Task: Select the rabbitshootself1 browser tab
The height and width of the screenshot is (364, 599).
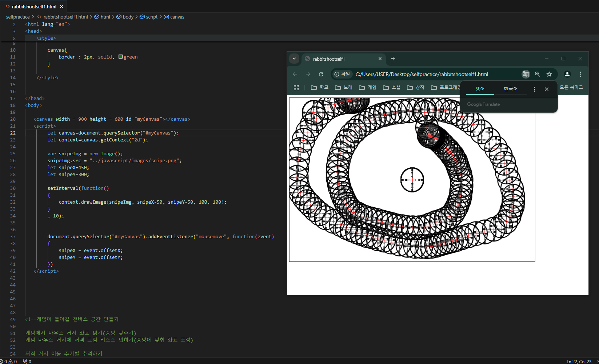Action: pyautogui.click(x=343, y=59)
